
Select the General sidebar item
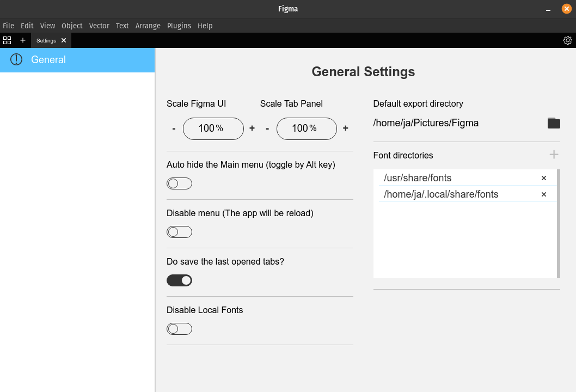point(77,60)
